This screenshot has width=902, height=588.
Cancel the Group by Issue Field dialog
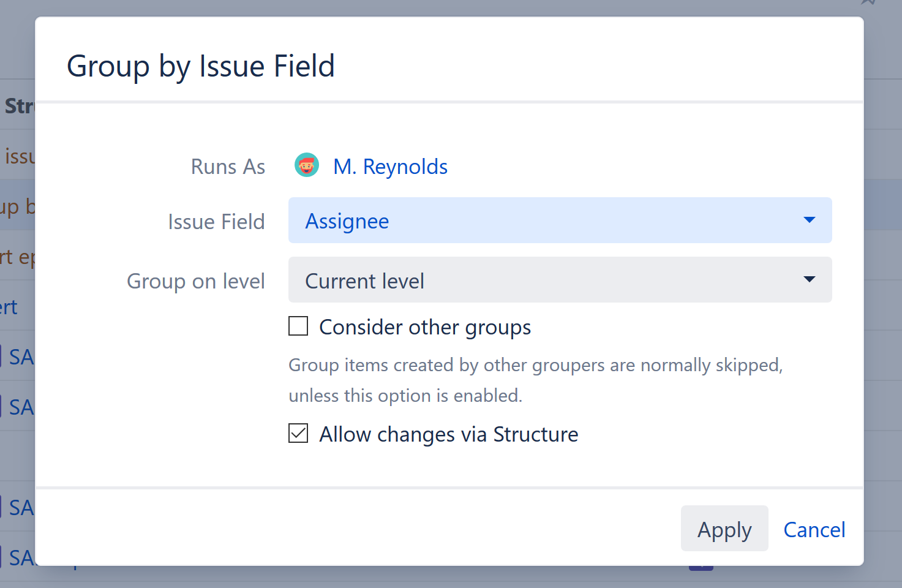[814, 529]
